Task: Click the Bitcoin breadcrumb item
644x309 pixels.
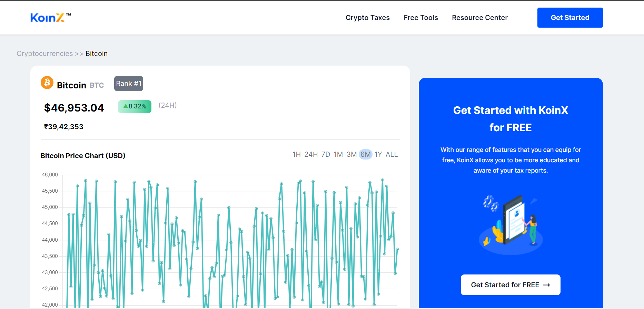Action: [x=97, y=54]
